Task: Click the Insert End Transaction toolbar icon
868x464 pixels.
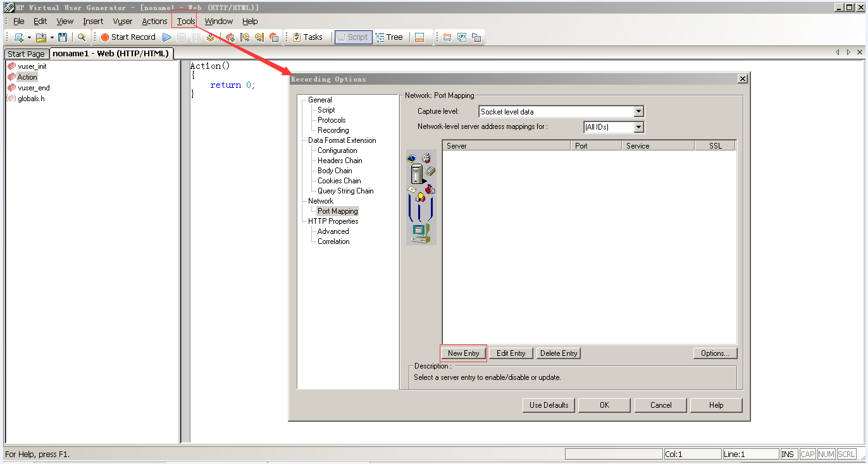Action: tap(259, 37)
